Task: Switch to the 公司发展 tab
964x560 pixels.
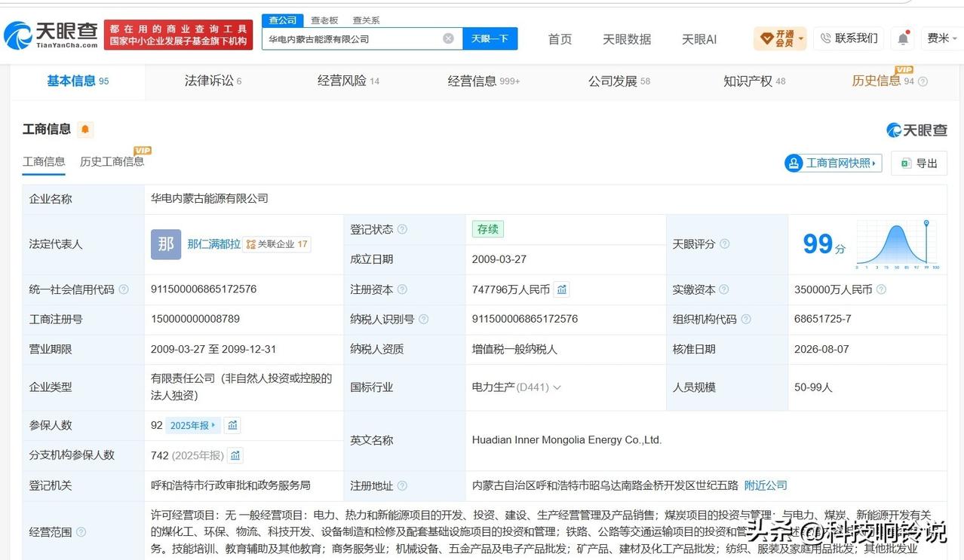Action: (x=619, y=81)
